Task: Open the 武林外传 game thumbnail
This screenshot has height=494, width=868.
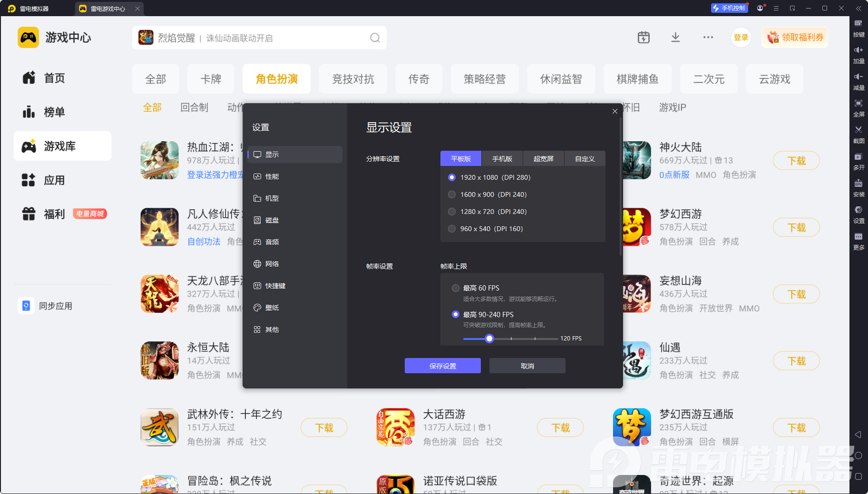Action: (x=159, y=427)
